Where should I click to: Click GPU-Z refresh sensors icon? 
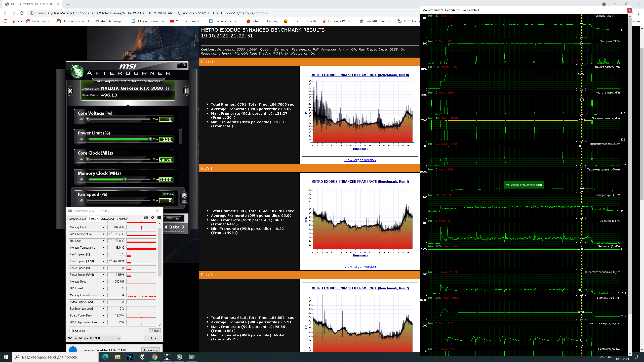[x=152, y=218]
